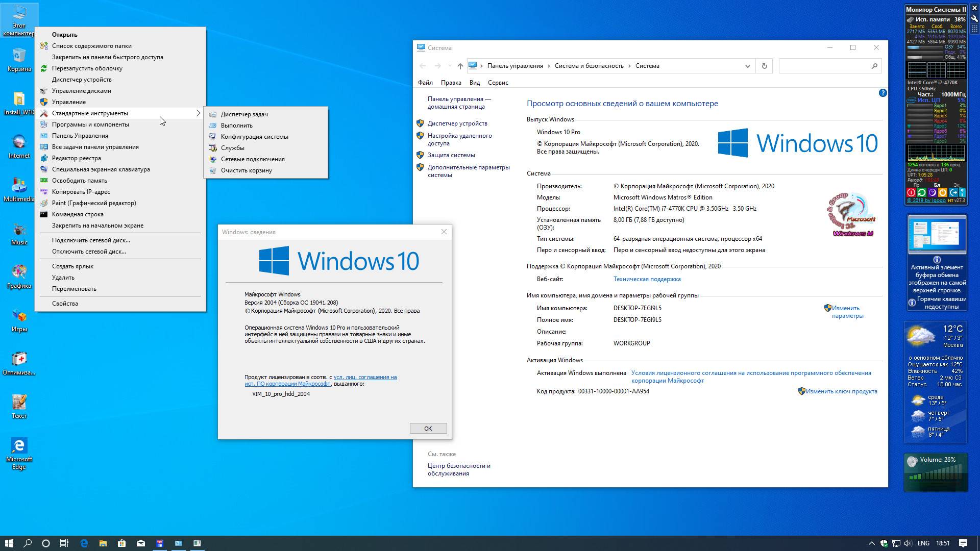Click the help question mark icon in the Система window
This screenshot has width=980, height=551.
point(883,93)
